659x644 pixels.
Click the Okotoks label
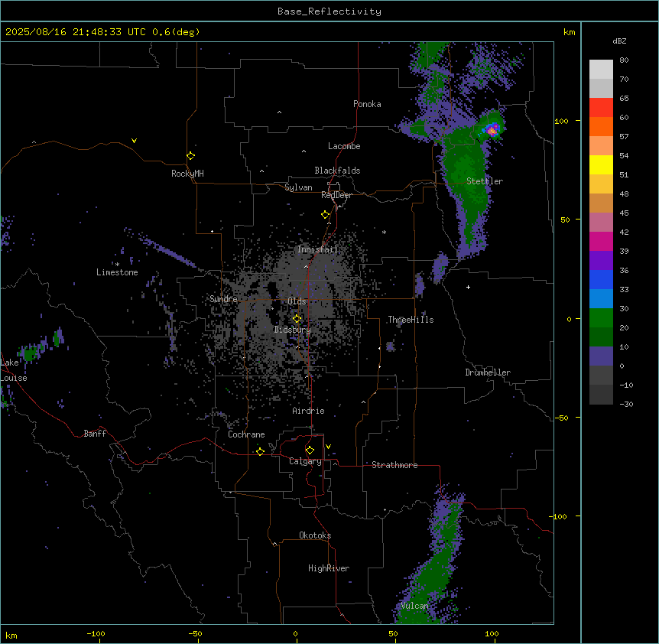(315, 535)
